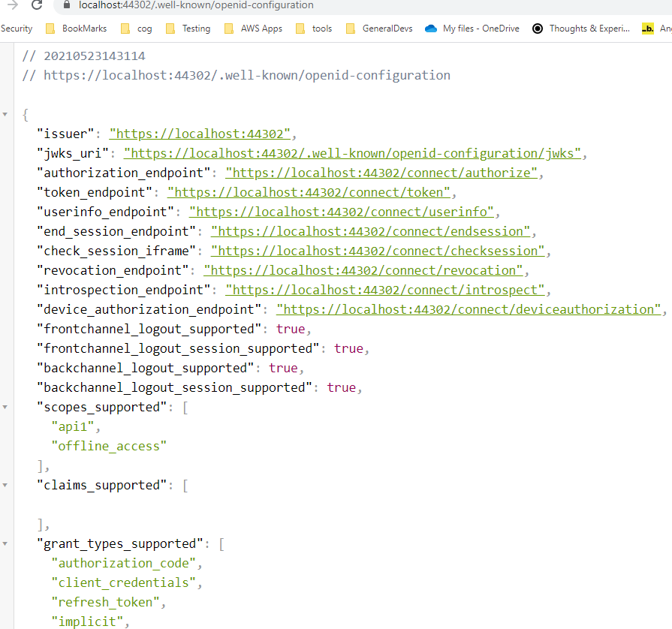The image size is (672, 629).
Task: Click the browser forward arrow
Action: point(12,5)
